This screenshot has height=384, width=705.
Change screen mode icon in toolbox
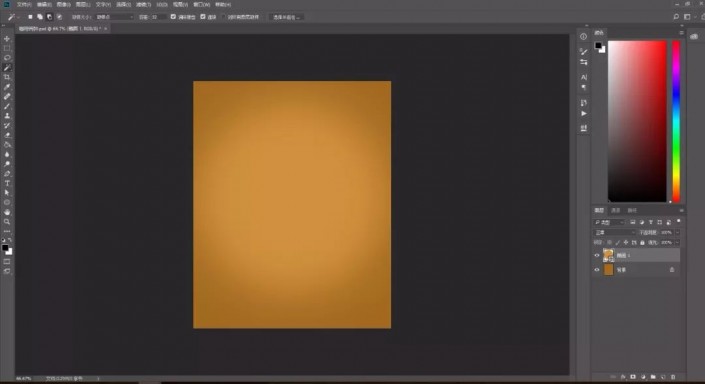click(7, 271)
